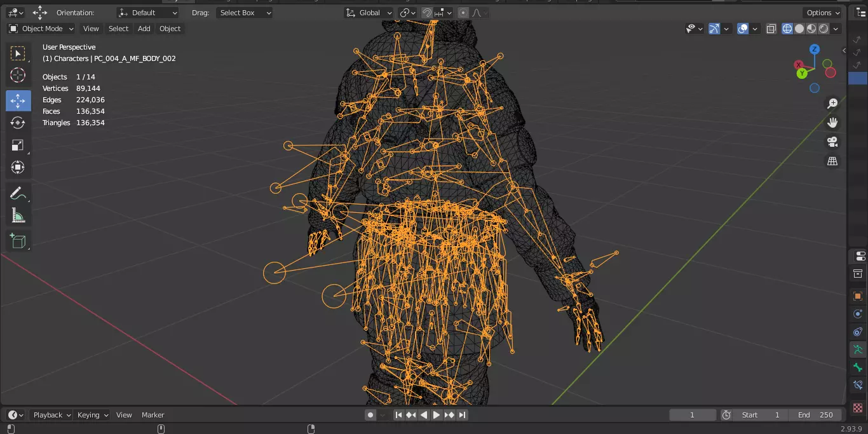
Task: Activate the Annotate tool
Action: pyautogui.click(x=18, y=193)
